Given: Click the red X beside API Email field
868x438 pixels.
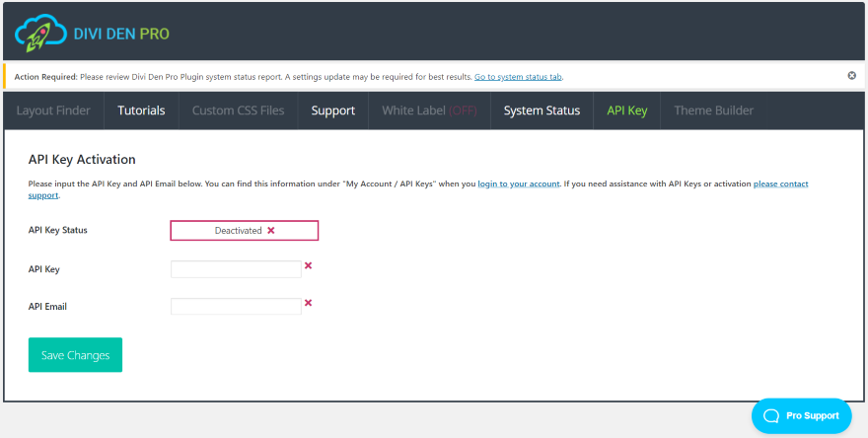Looking at the screenshot, I should click(308, 303).
